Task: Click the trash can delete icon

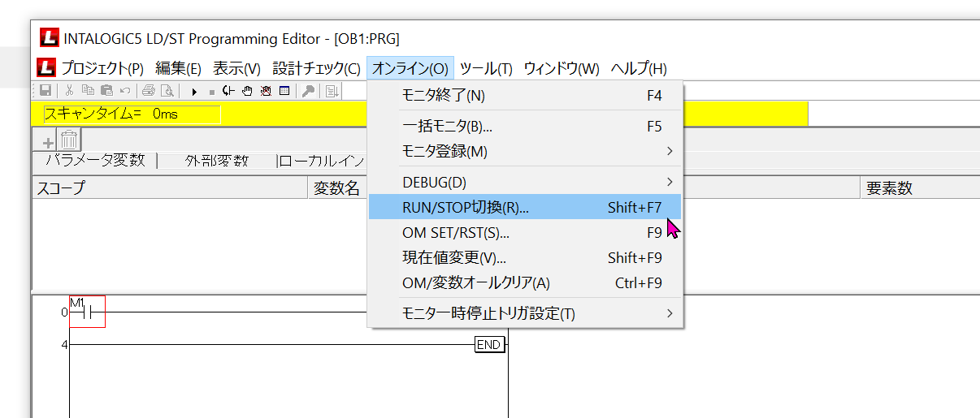Action: (x=69, y=140)
